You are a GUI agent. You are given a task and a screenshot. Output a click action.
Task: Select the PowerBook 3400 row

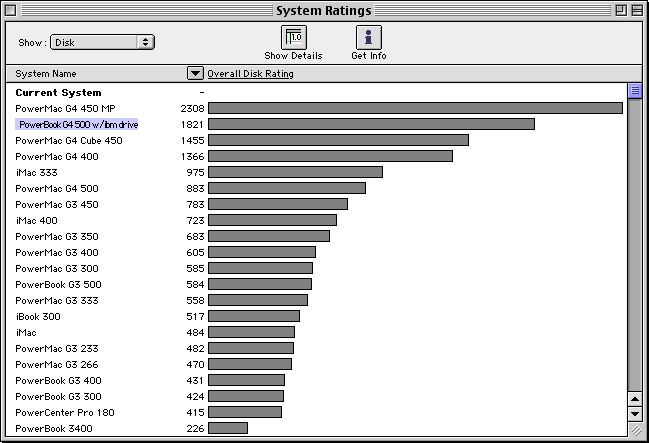317,429
